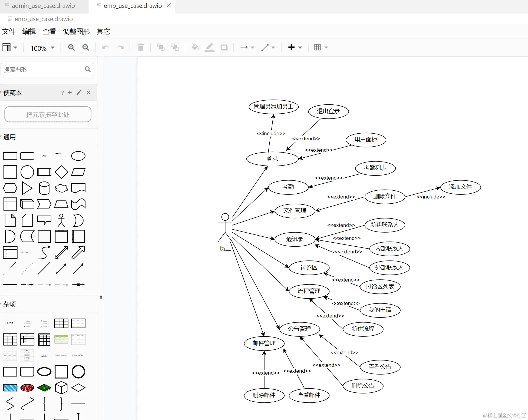
Task: Click the fill color bucket icon
Action: [x=195, y=48]
